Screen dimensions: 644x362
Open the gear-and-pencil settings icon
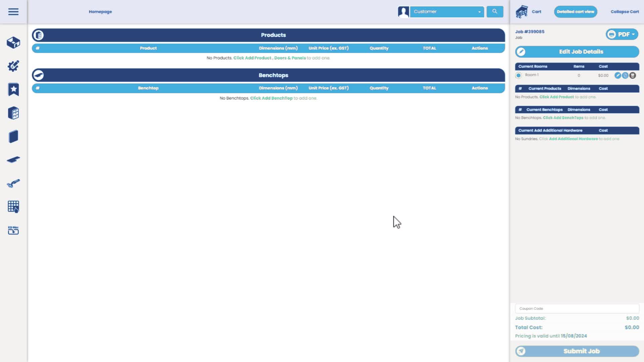(13, 66)
